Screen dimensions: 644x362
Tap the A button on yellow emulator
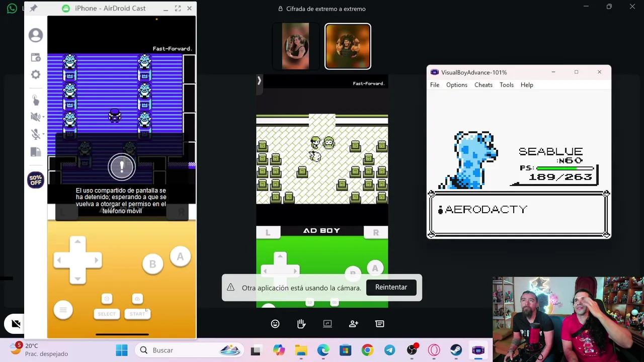click(180, 257)
